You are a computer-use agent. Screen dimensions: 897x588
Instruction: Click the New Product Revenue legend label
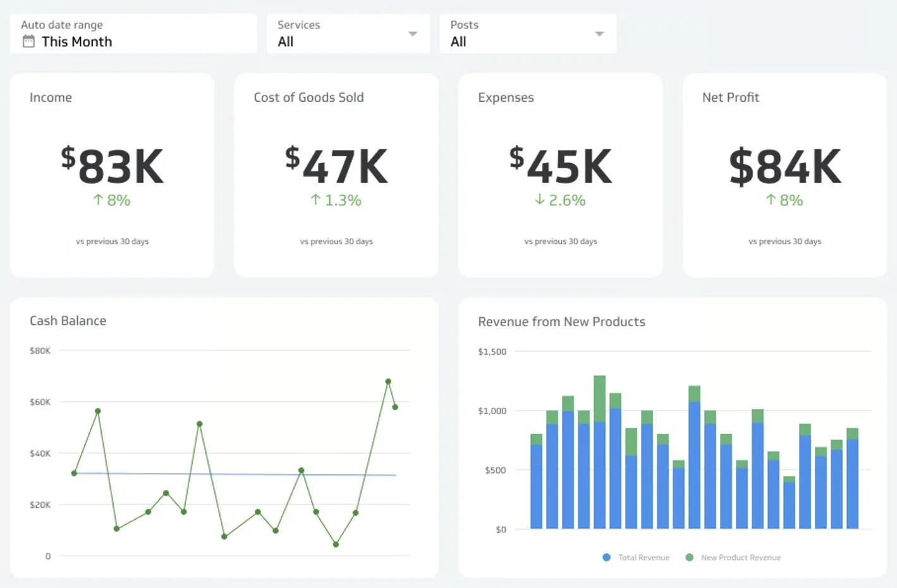tap(741, 558)
